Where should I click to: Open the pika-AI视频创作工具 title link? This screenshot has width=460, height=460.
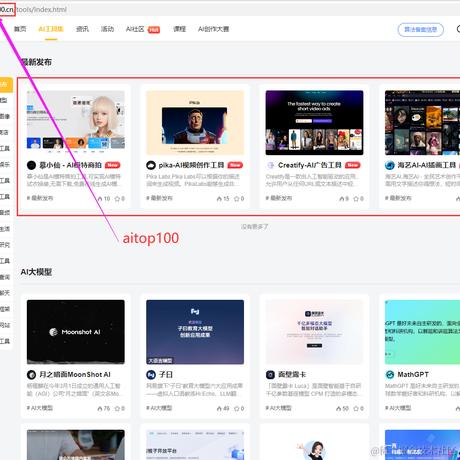click(x=191, y=165)
